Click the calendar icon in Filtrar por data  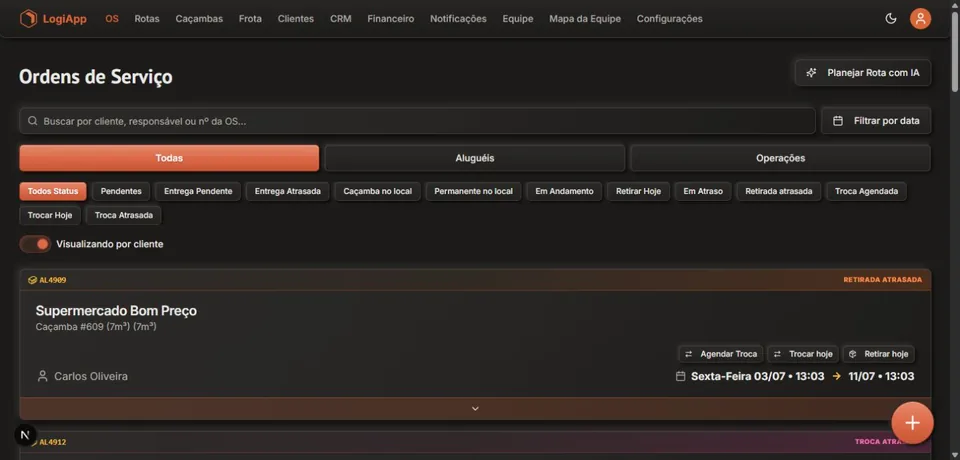pyautogui.click(x=838, y=121)
